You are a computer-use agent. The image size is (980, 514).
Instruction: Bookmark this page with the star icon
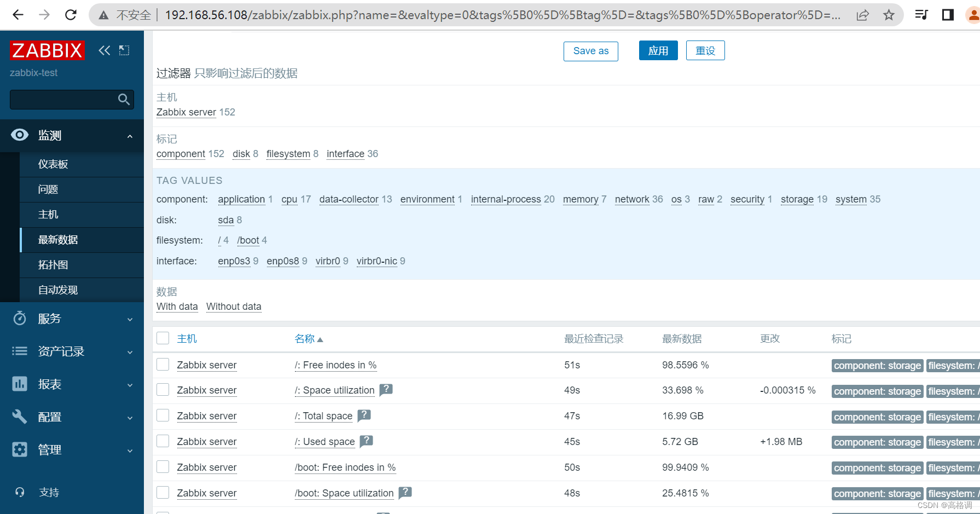point(889,15)
